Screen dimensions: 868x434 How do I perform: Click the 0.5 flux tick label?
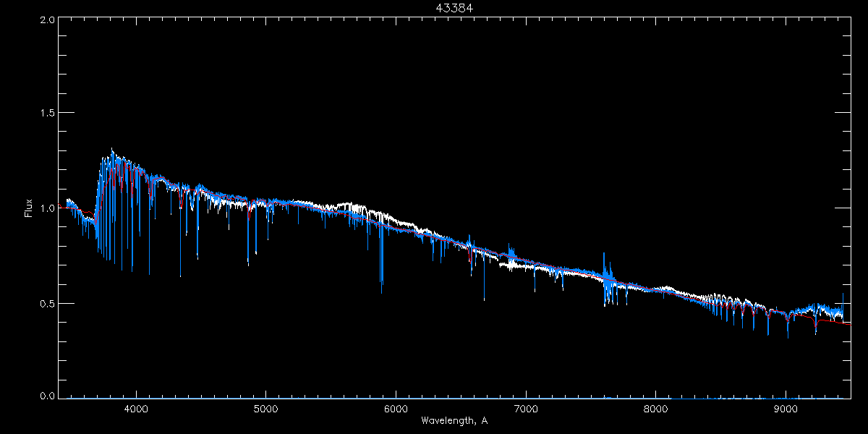47,302
